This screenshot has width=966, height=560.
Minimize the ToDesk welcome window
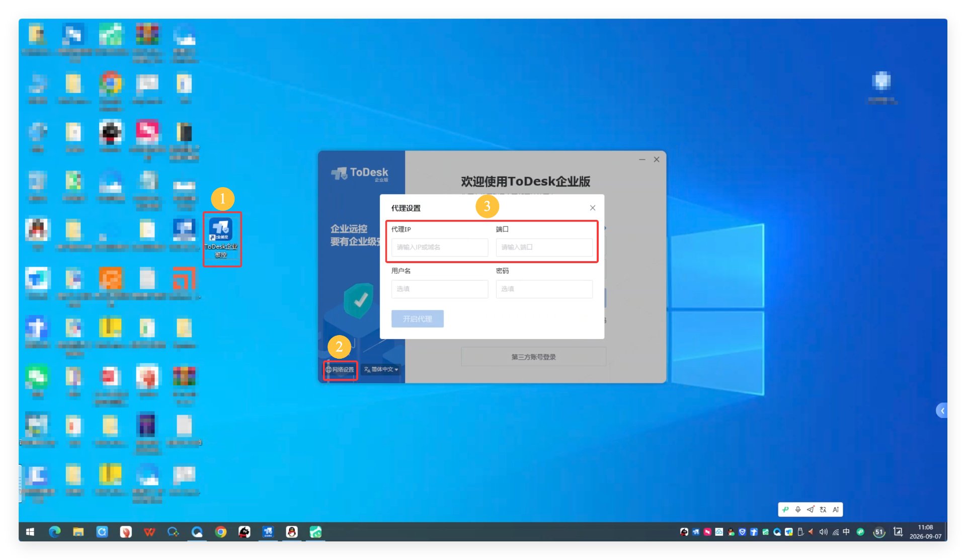[641, 159]
